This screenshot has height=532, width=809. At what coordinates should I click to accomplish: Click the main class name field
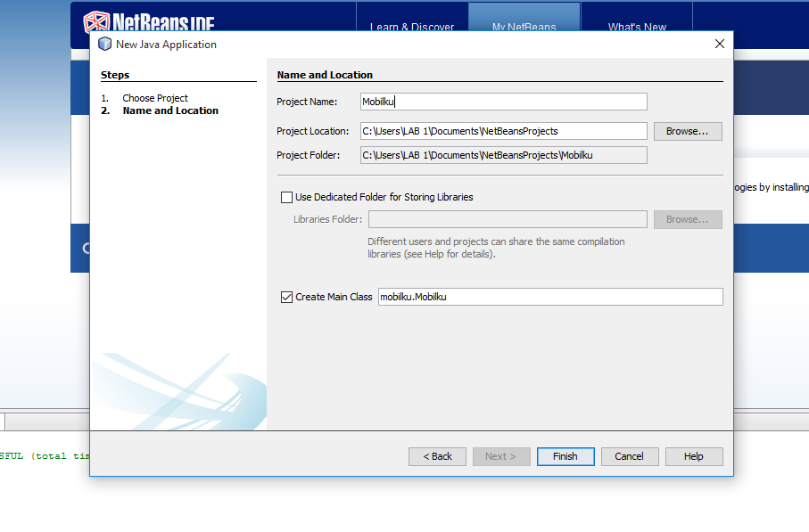(x=550, y=297)
